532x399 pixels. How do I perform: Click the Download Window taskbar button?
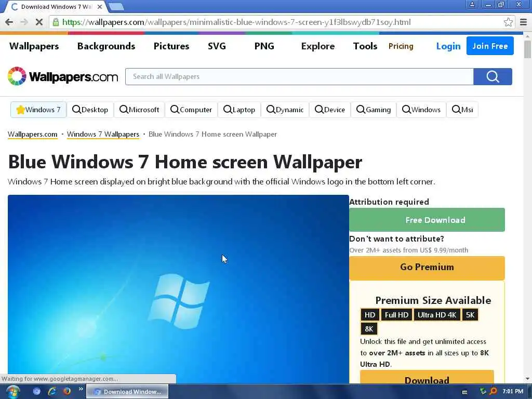(x=127, y=392)
